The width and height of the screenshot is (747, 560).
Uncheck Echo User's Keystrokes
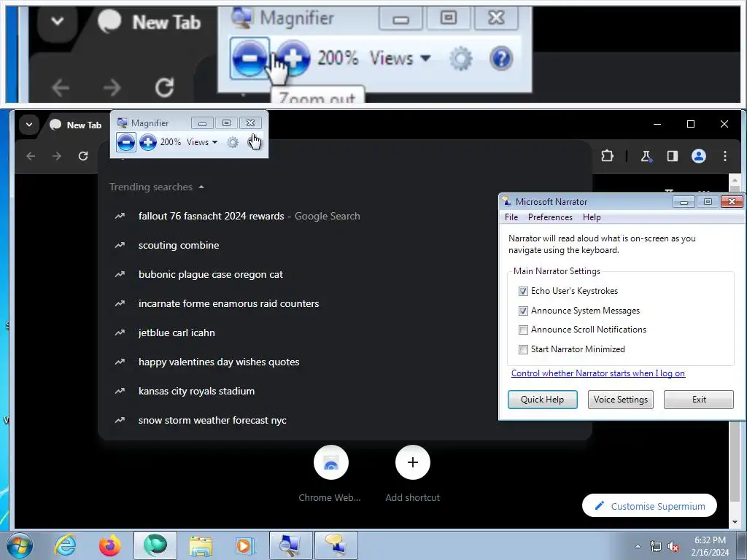pos(523,291)
